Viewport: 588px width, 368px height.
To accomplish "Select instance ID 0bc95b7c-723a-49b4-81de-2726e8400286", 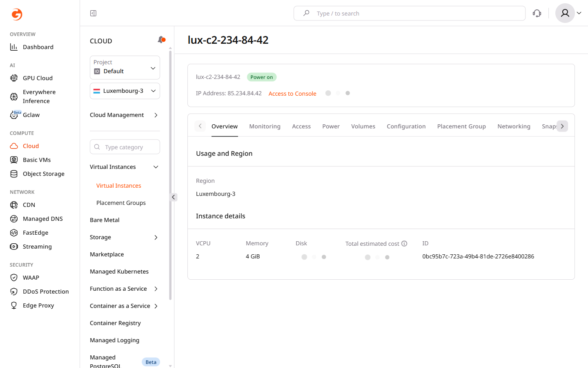I will pos(478,256).
